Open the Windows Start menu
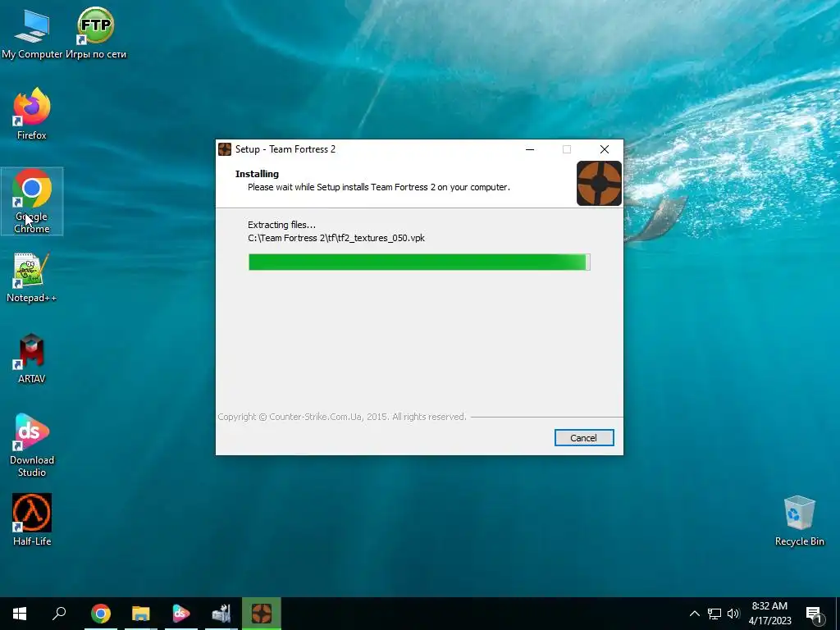Viewport: 840px width, 630px height. point(20,614)
